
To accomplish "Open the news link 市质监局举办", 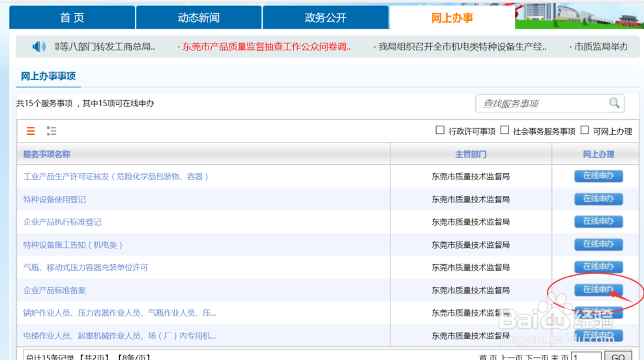I will click(600, 47).
